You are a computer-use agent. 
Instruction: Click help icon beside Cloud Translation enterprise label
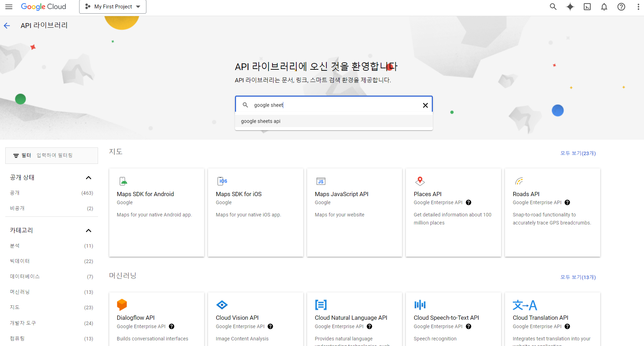(x=567, y=326)
